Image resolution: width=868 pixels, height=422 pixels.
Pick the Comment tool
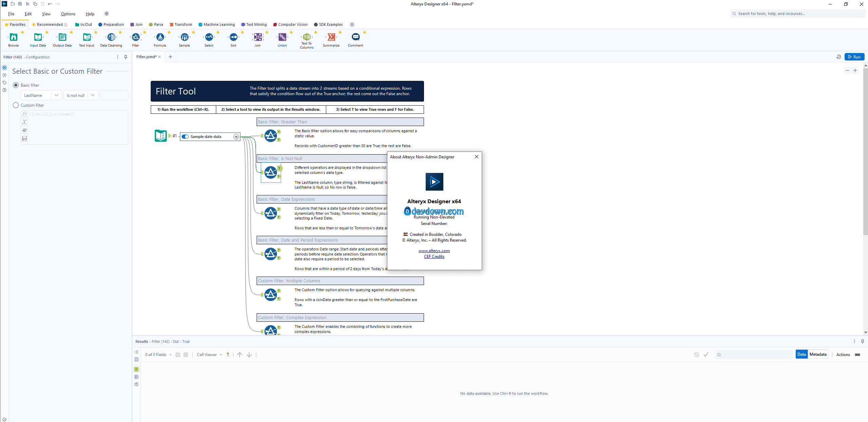click(x=356, y=37)
